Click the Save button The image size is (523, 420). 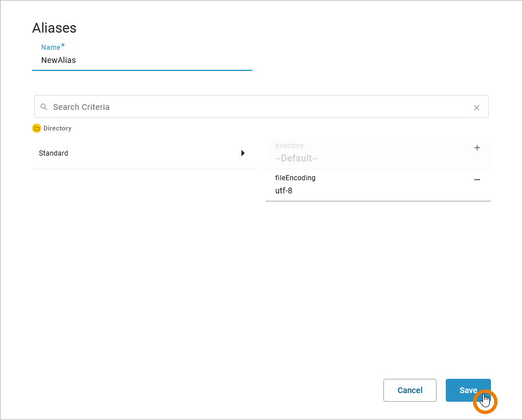pyautogui.click(x=467, y=390)
